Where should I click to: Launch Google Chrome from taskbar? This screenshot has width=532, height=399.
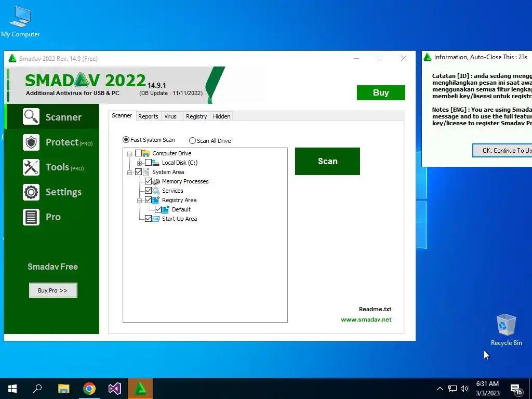[x=89, y=389]
